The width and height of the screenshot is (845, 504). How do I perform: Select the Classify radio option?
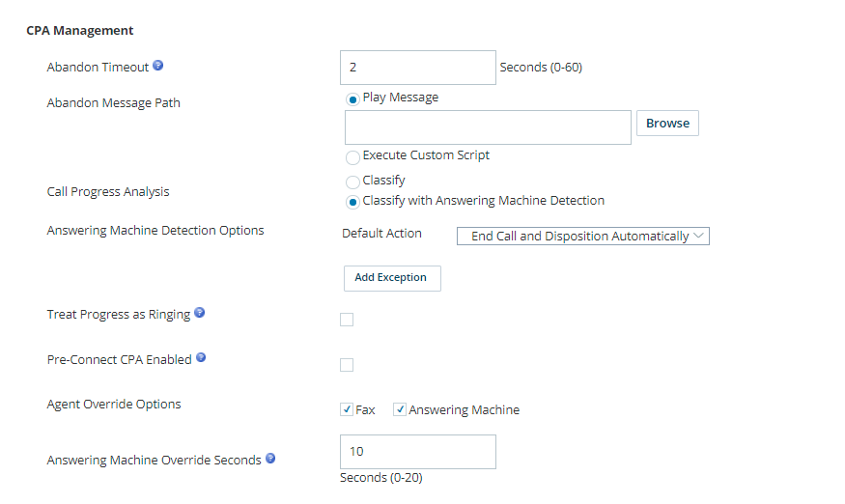tap(352, 182)
